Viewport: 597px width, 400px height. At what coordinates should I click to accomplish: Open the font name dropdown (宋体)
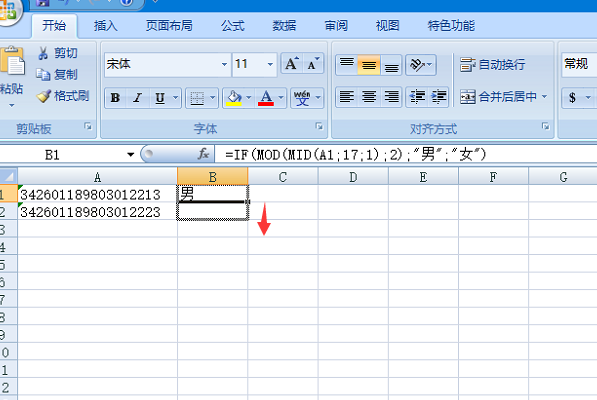click(224, 64)
